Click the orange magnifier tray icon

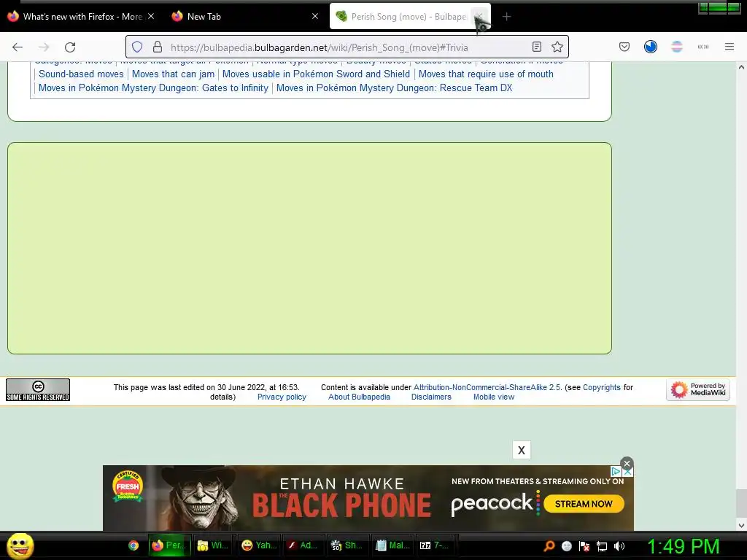pos(549,546)
